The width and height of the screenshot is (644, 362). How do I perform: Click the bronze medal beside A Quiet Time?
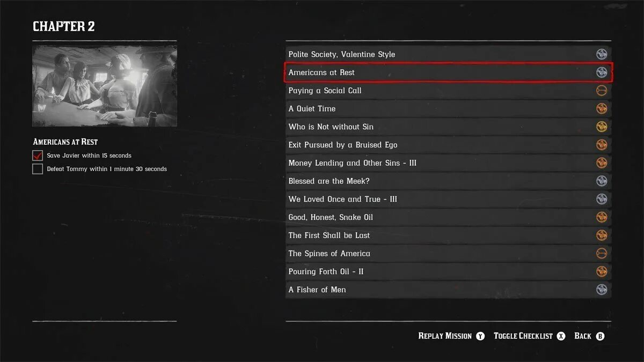[602, 108]
